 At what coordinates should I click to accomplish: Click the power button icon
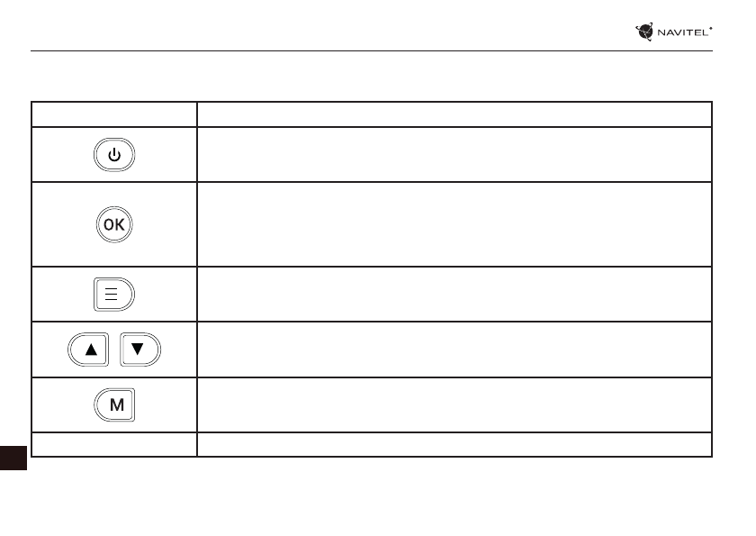coord(113,155)
